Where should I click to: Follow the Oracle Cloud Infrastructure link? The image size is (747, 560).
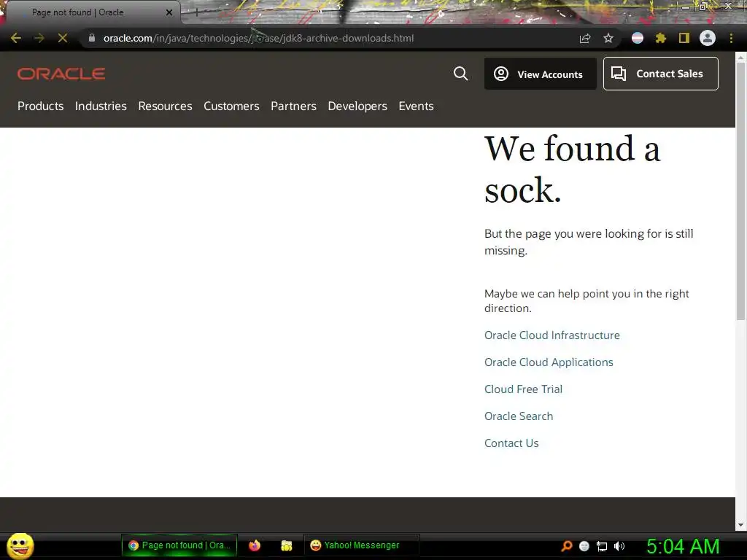pyautogui.click(x=552, y=335)
